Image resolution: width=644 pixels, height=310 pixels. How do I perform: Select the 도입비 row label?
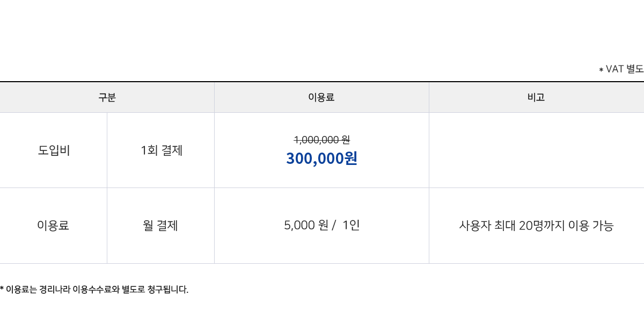(x=54, y=150)
